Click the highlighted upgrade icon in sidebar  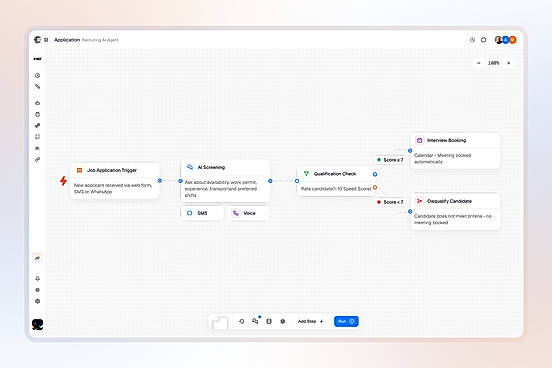37,258
